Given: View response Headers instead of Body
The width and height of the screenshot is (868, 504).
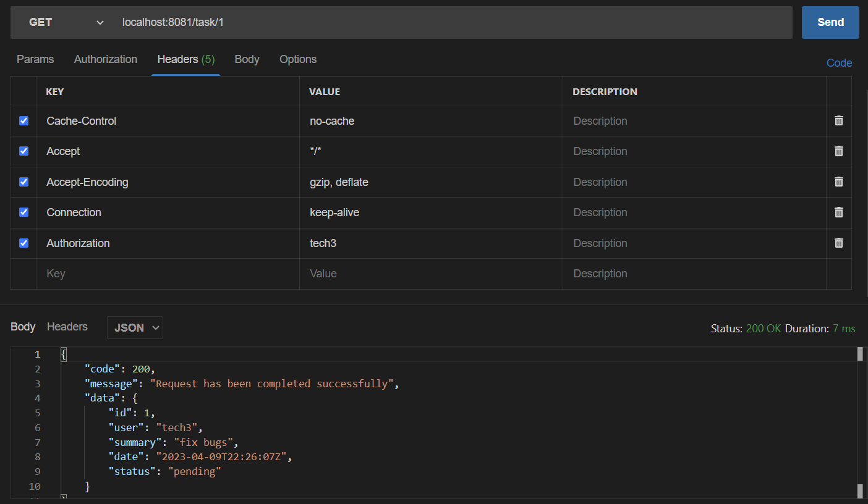Looking at the screenshot, I should coord(67,327).
